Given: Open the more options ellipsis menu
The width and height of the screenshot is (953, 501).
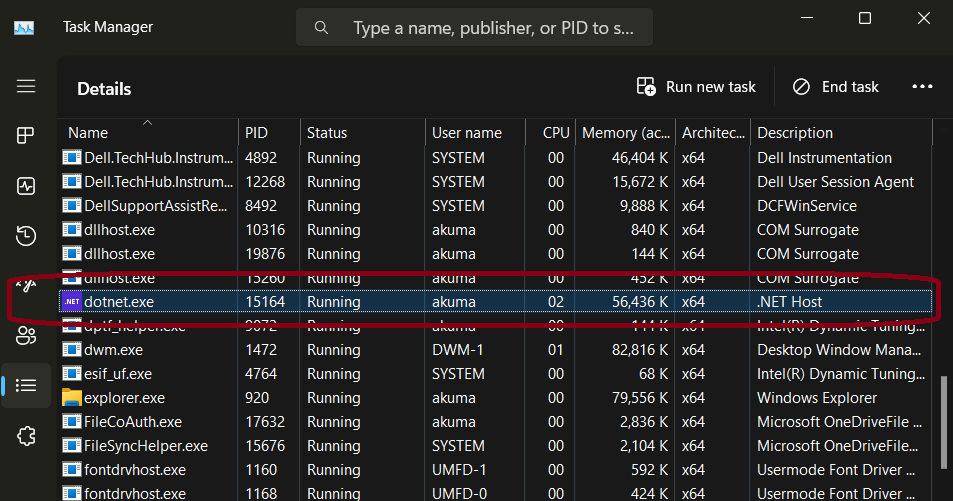Looking at the screenshot, I should coord(922,87).
